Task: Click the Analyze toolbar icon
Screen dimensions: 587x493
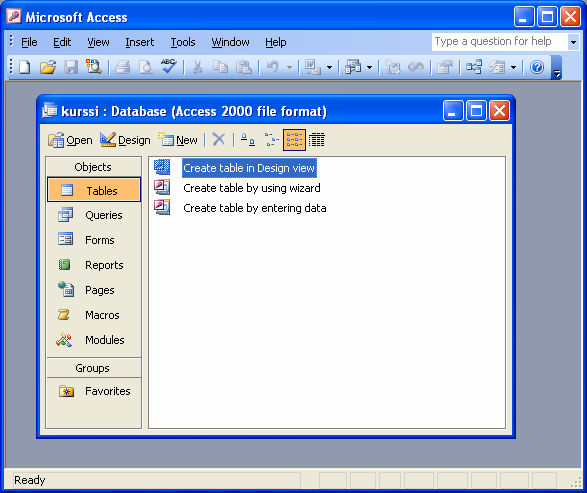Action: [x=353, y=67]
